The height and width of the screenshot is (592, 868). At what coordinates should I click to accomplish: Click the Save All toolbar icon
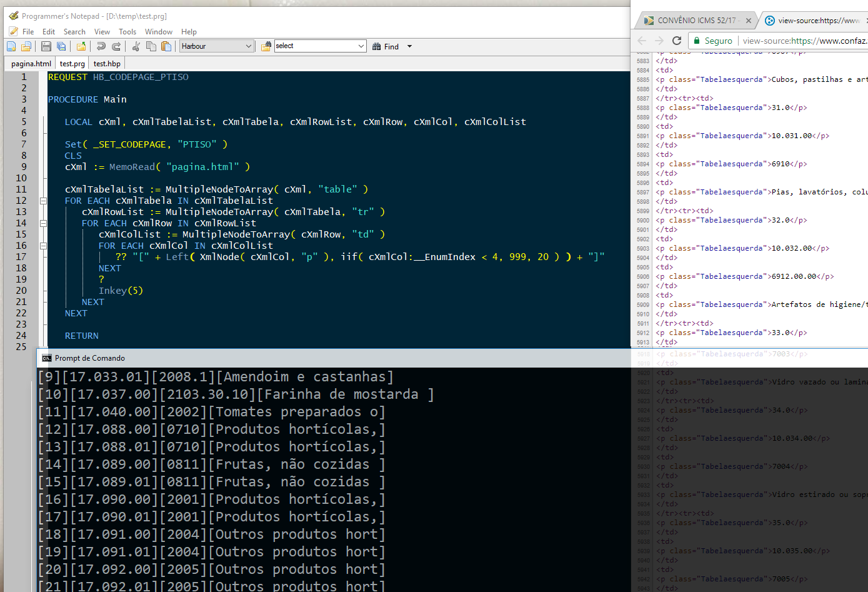61,46
